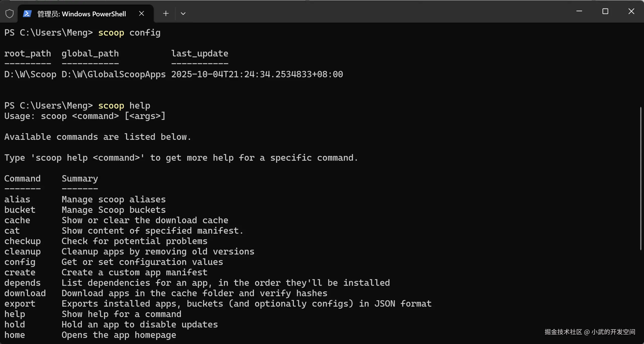Click the D:\W\GlobalScoopApps path text
The height and width of the screenshot is (344, 644).
click(x=113, y=74)
